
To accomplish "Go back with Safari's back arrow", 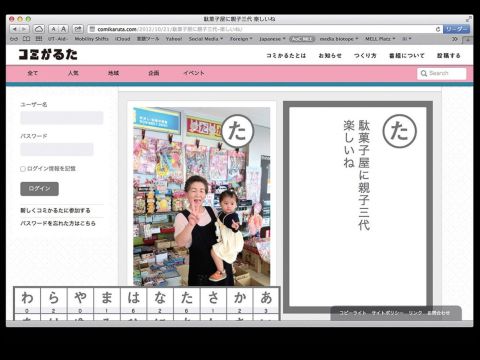I will [x=15, y=29].
